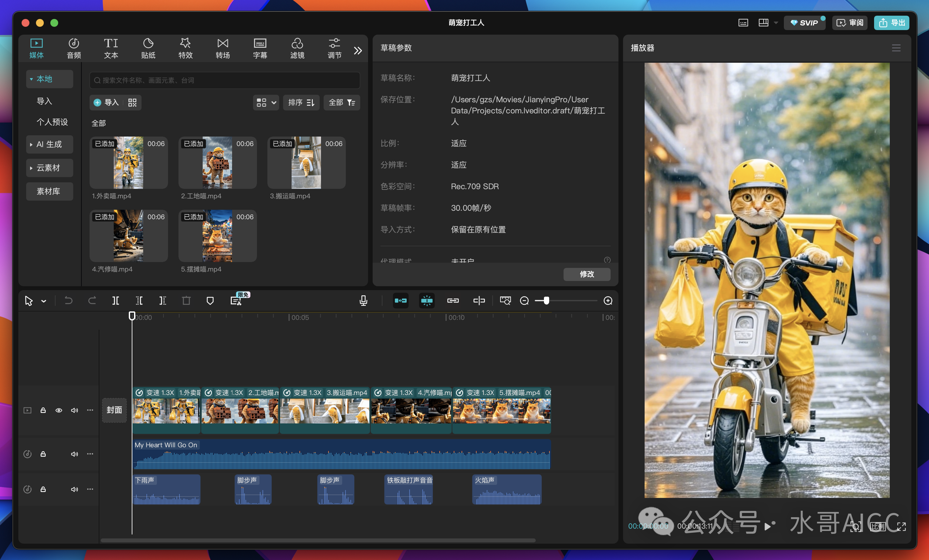Toggle video track visibility eye icon

pyautogui.click(x=59, y=410)
